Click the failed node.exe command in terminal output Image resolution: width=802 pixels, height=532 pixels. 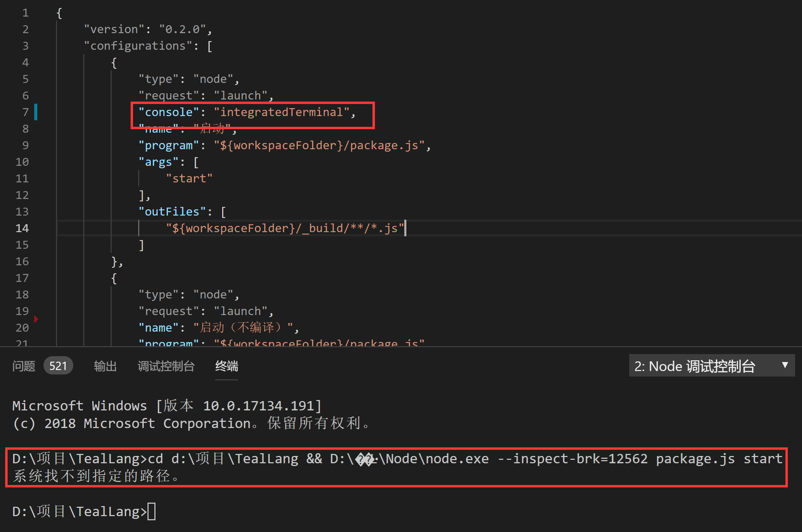[397, 458]
